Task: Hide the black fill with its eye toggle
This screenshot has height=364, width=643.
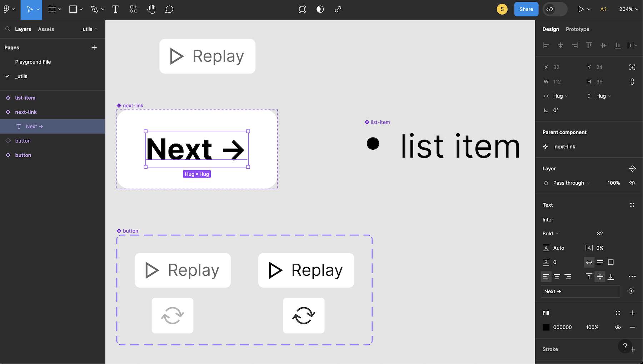Action: 618,327
